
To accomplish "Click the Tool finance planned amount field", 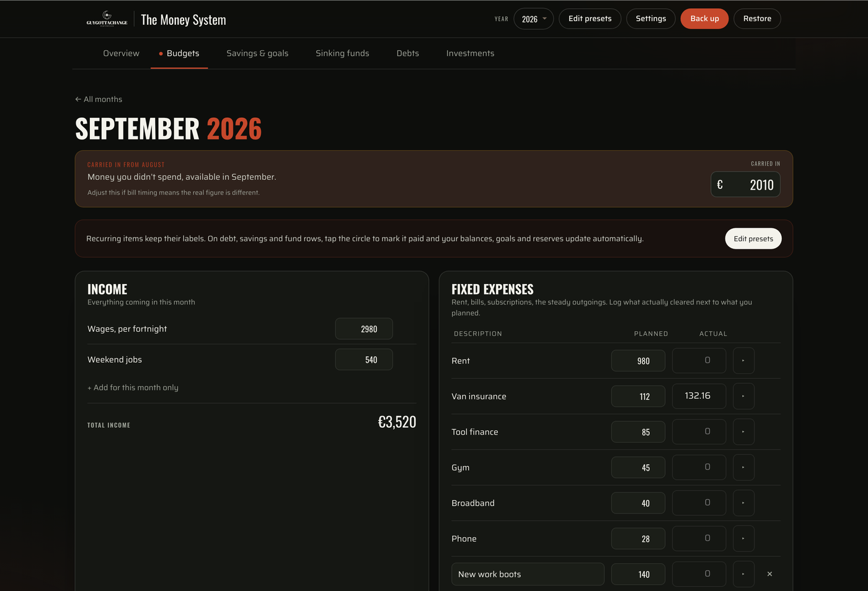I will click(x=638, y=432).
